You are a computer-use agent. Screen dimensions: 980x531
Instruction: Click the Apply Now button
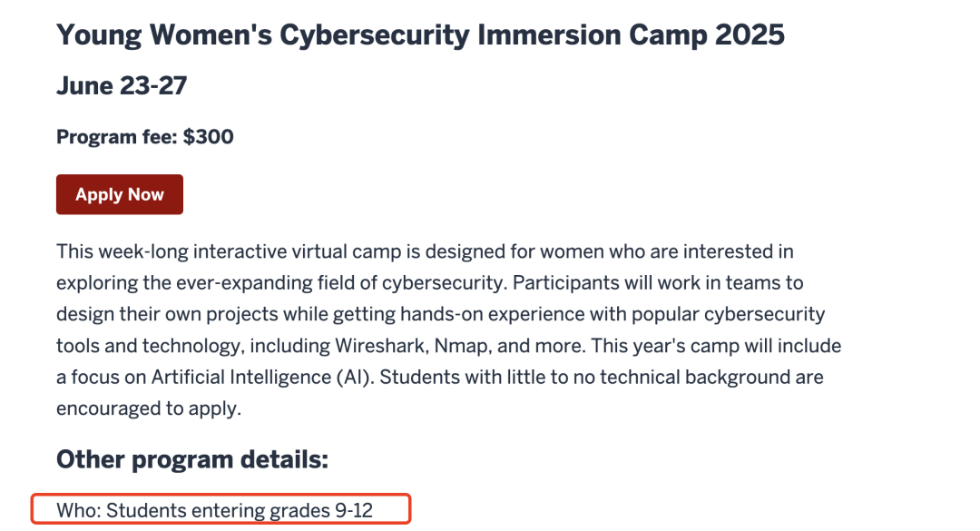[x=120, y=194]
